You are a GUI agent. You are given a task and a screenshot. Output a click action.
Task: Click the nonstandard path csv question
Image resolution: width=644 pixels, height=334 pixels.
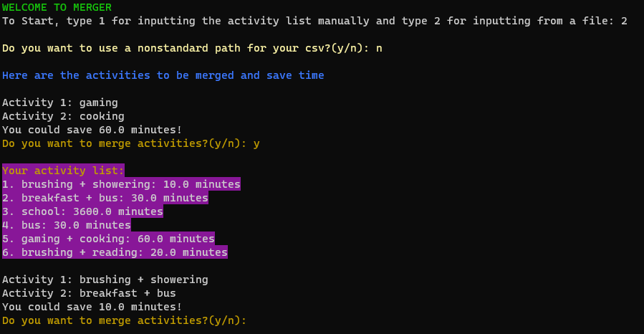tap(192, 49)
